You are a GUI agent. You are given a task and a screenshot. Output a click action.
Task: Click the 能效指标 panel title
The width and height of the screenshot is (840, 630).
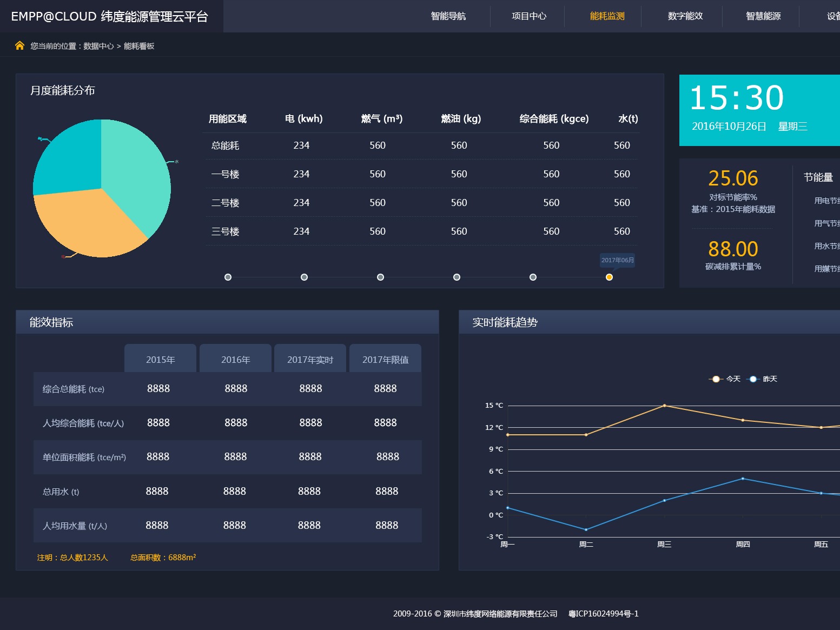[x=51, y=323]
